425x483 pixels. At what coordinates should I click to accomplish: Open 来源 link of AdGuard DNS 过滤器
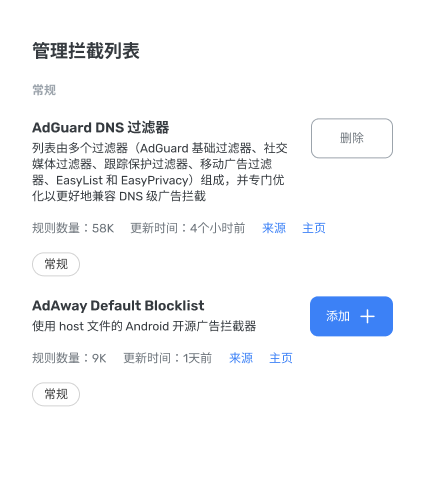(x=274, y=228)
